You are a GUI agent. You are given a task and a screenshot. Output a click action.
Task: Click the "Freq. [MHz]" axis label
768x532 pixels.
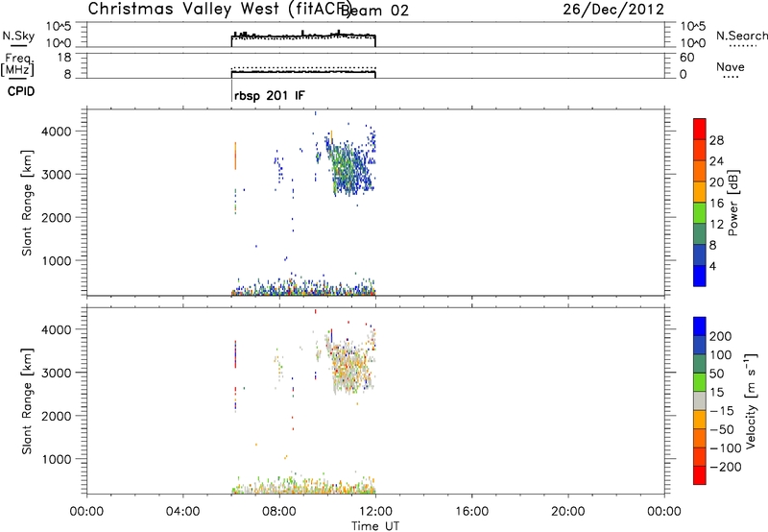(x=17, y=64)
